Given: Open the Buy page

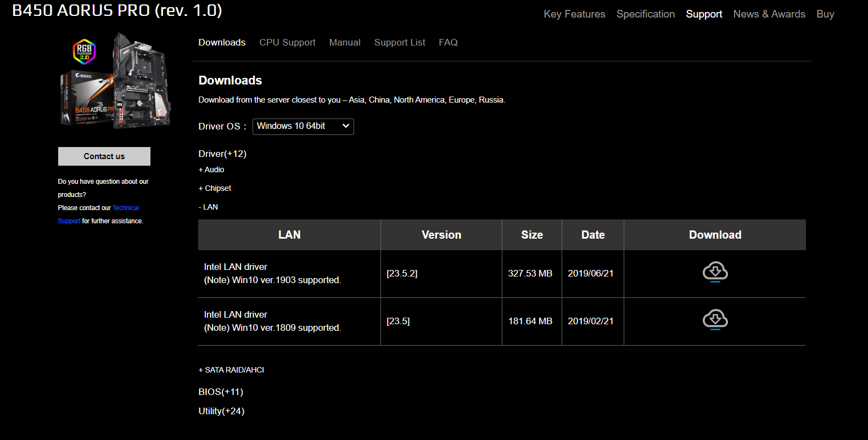Looking at the screenshot, I should point(825,14).
